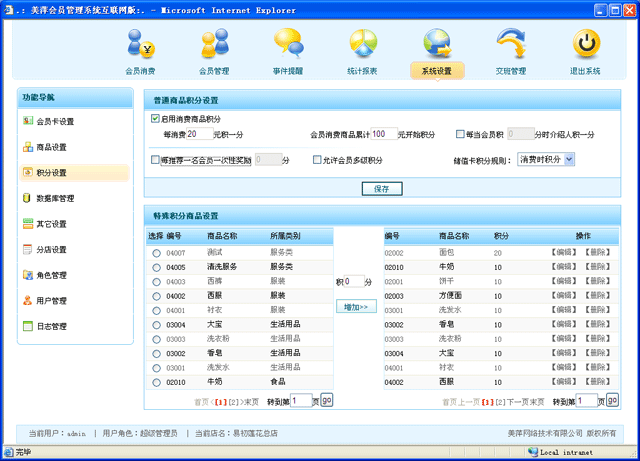Click 删除 link for 02010 牛奶 row
The image size is (640, 461).
coord(598,267)
